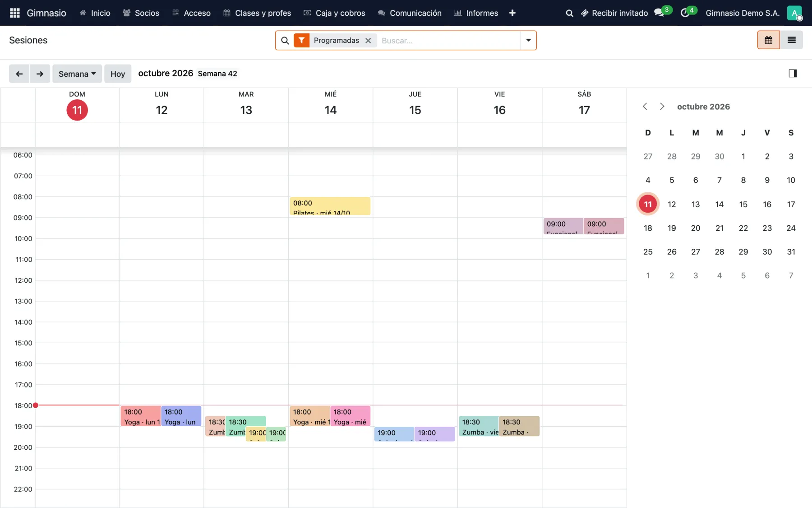Go to previous month in mini calendar
812x508 pixels.
[645, 107]
